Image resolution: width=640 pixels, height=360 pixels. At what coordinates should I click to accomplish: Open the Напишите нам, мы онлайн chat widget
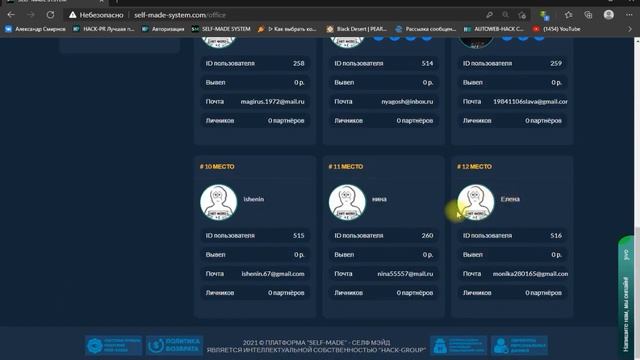pyautogui.click(x=626, y=298)
